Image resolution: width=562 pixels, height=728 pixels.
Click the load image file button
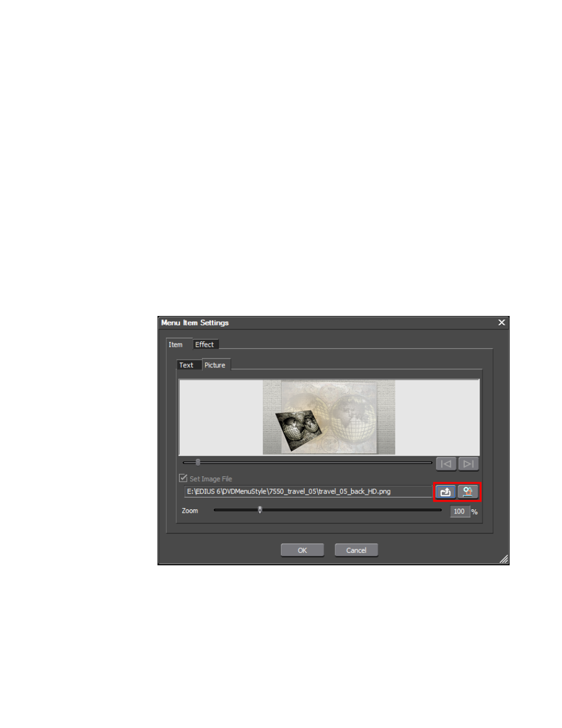446,492
